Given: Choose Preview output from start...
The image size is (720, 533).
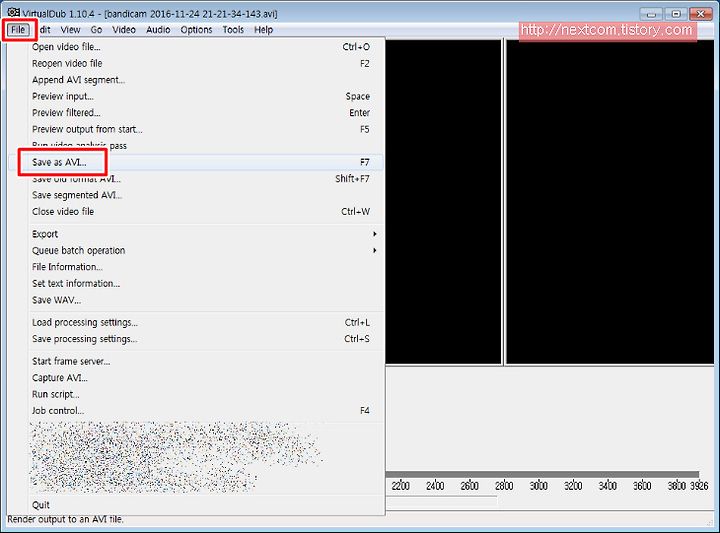Looking at the screenshot, I should [196, 129].
